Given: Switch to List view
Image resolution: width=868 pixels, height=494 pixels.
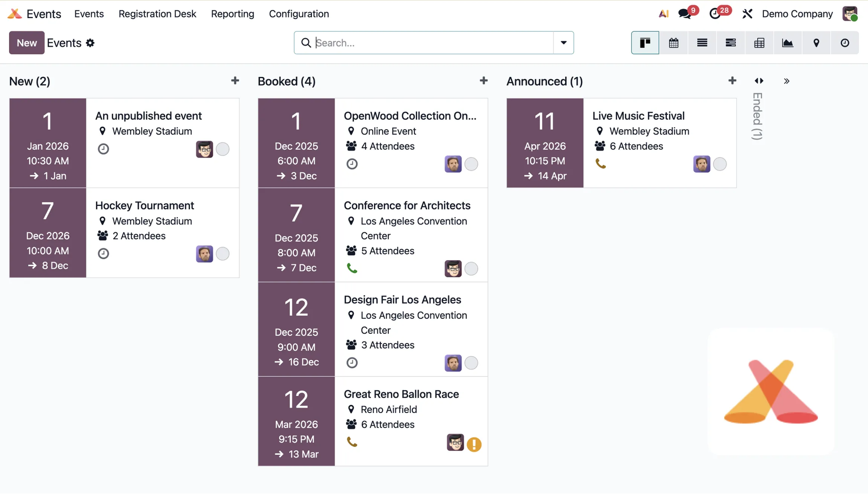Looking at the screenshot, I should pos(702,43).
